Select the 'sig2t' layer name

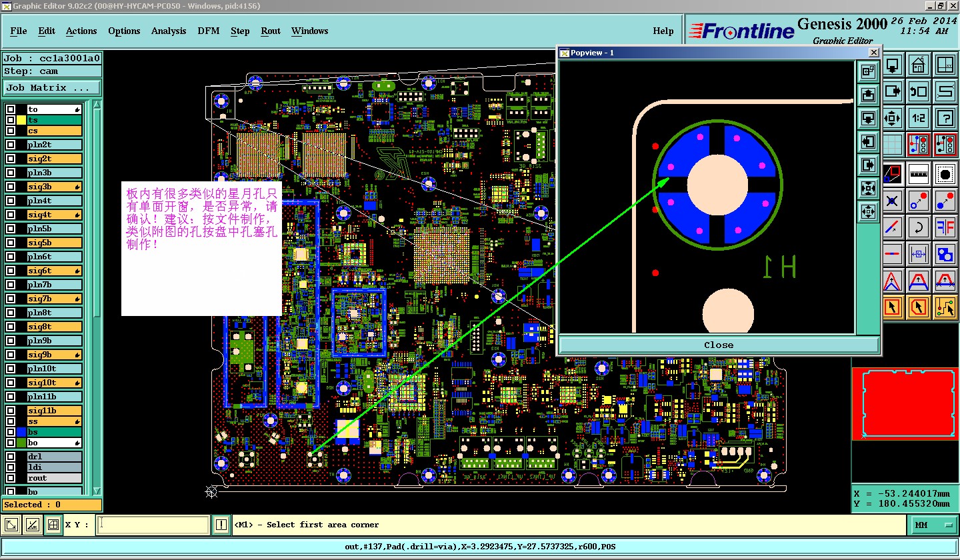click(x=54, y=159)
